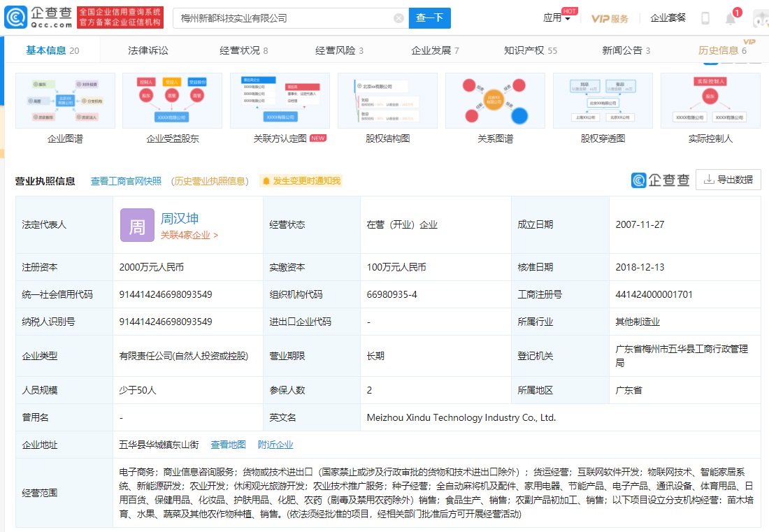This screenshot has width=769, height=532.
Task: Select the approval date 2018-12-13
Action: [640, 267]
